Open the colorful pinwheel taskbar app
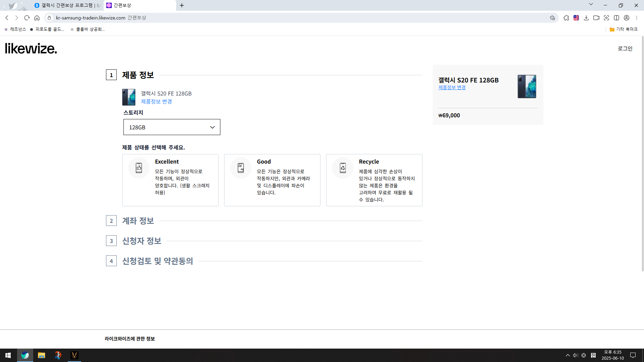Image resolution: width=644 pixels, height=362 pixels. (58, 355)
